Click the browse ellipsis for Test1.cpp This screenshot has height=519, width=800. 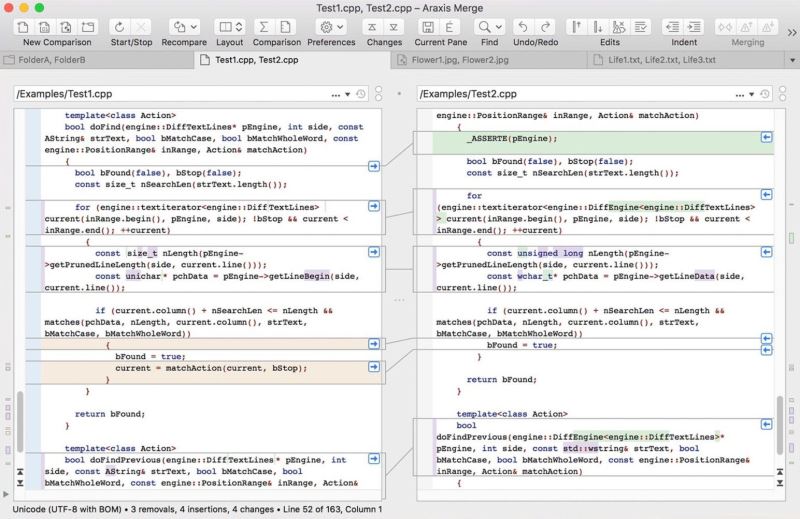335,95
